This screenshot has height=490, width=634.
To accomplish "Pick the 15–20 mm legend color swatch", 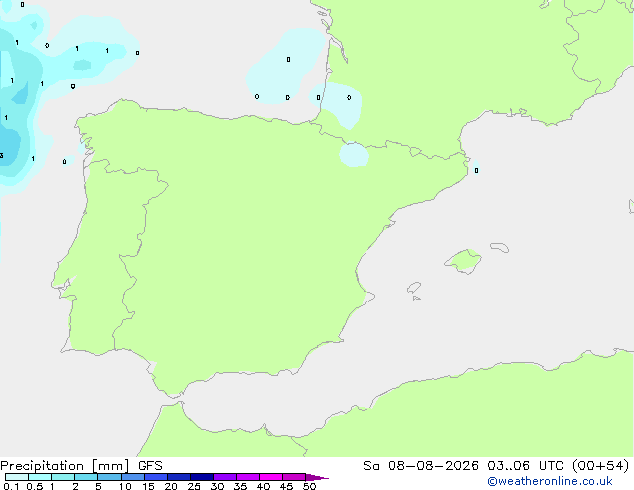I will click(156, 477).
